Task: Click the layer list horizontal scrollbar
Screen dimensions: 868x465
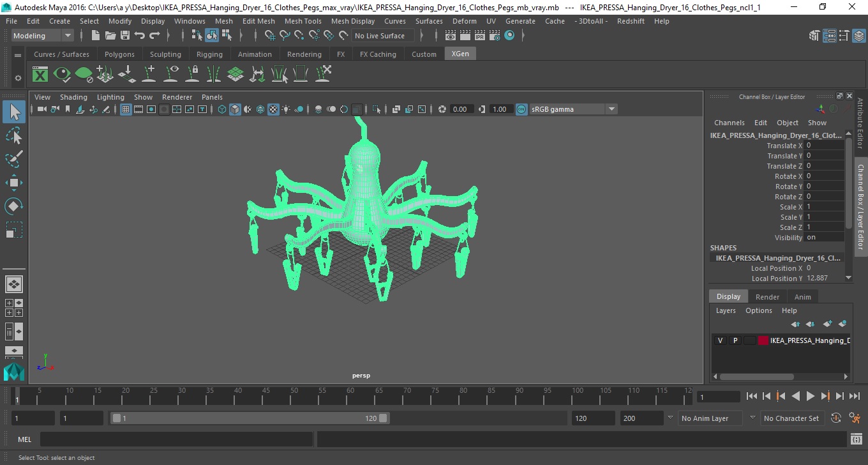Action: (756, 377)
